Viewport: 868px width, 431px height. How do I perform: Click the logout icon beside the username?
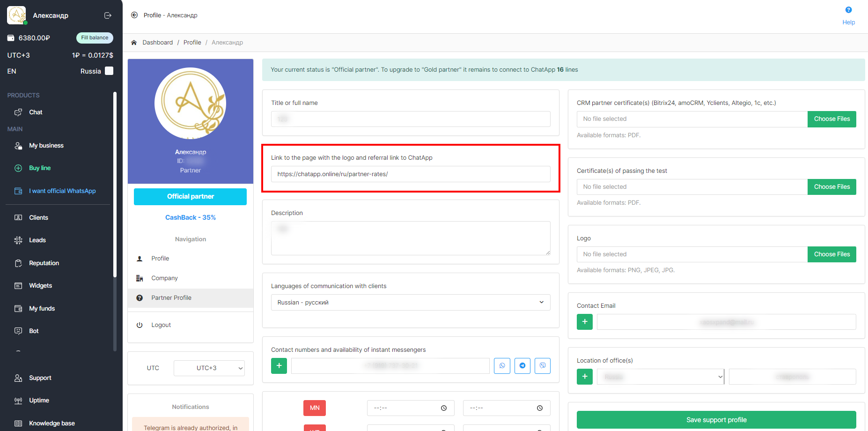[108, 15]
